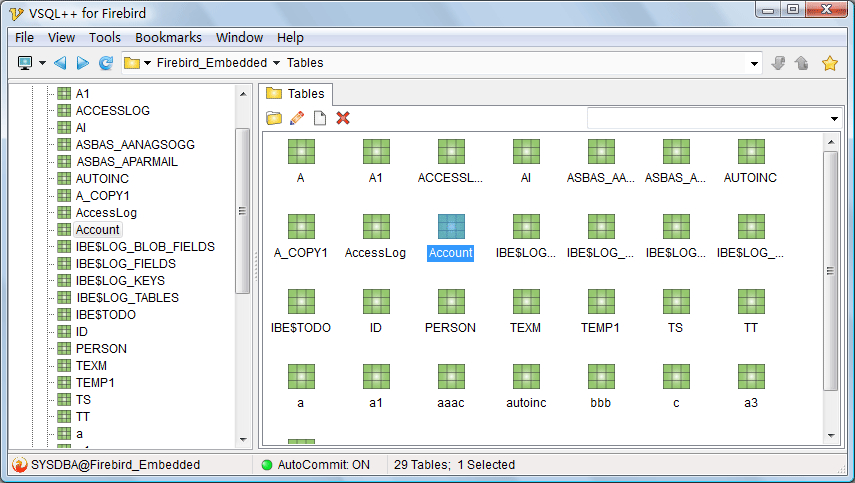855x483 pixels.
Task: Open the View menu
Action: tap(61, 37)
